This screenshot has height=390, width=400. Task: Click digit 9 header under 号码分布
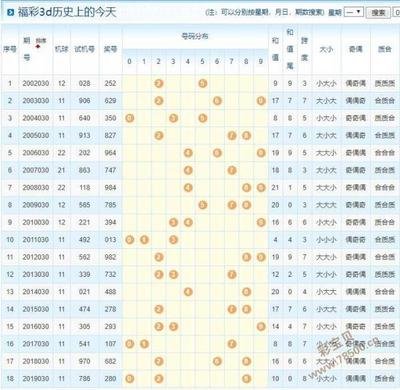click(x=261, y=61)
